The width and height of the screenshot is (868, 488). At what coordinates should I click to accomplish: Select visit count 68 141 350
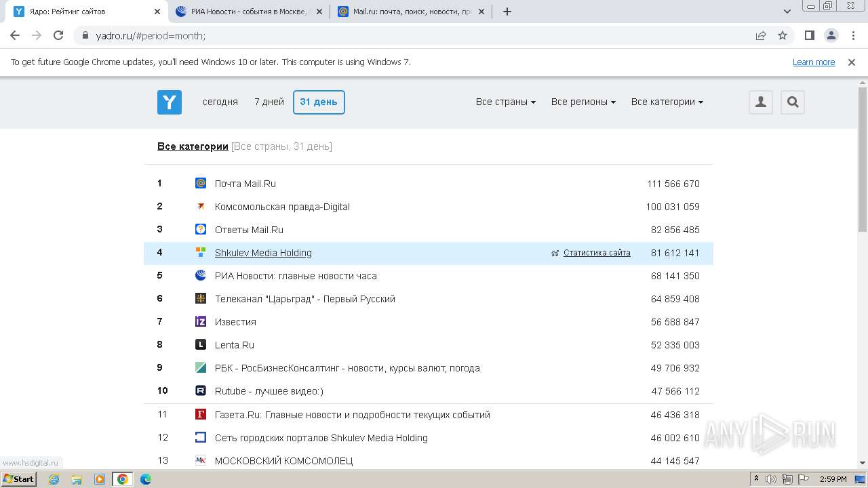click(x=675, y=276)
